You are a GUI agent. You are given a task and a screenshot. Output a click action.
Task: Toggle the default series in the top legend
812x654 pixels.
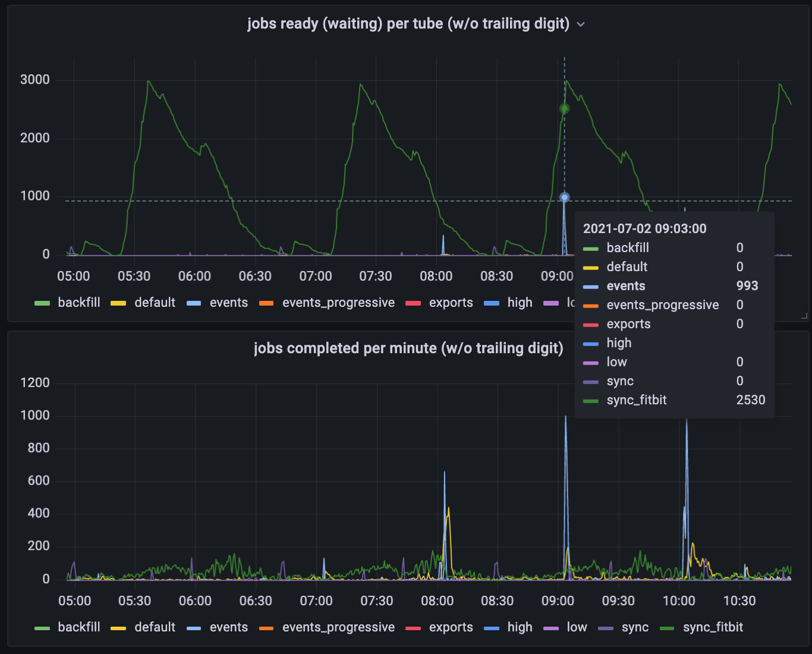154,303
